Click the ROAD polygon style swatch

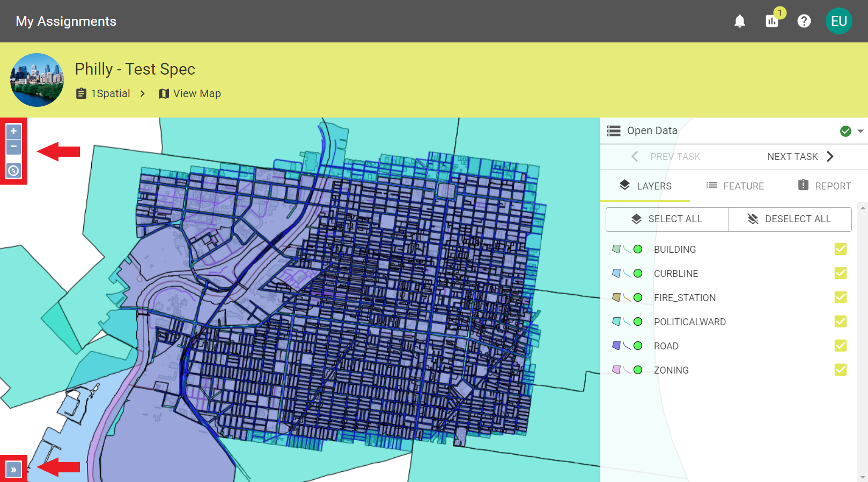(616, 346)
